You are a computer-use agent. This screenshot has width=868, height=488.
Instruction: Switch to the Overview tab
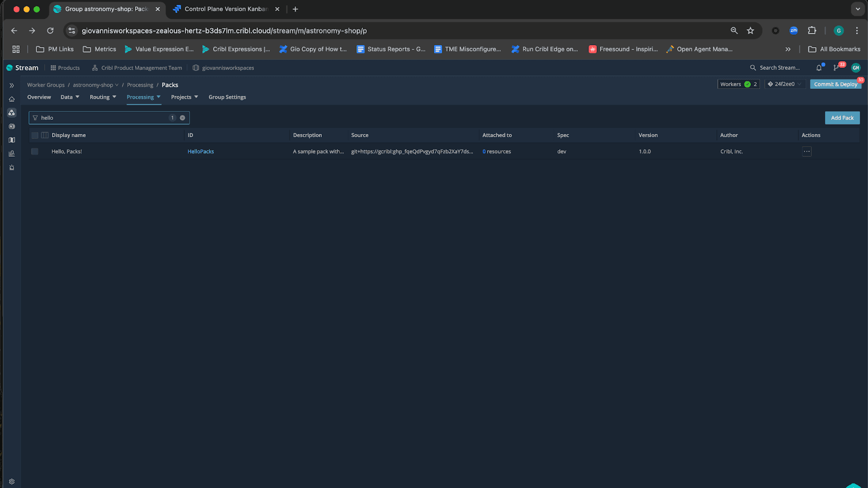39,97
